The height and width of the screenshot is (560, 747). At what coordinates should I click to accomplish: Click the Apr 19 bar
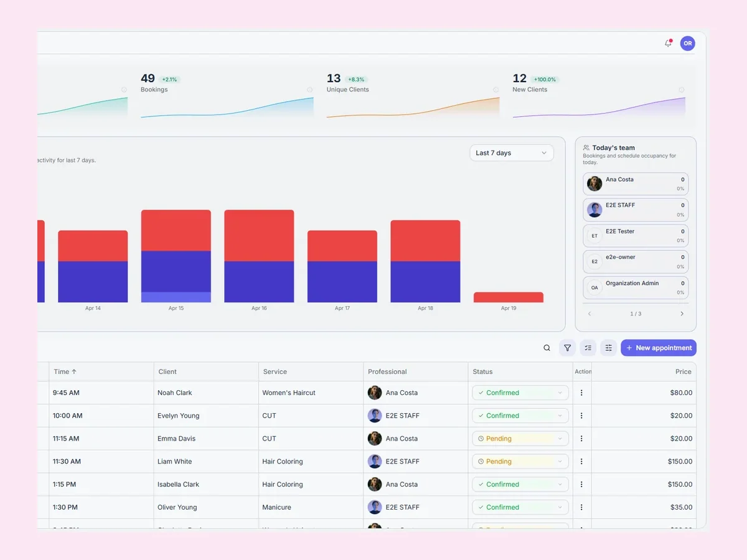point(509,297)
